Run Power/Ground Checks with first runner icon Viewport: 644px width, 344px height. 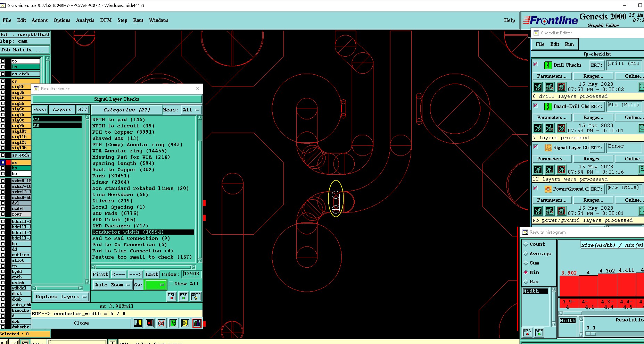point(538,211)
